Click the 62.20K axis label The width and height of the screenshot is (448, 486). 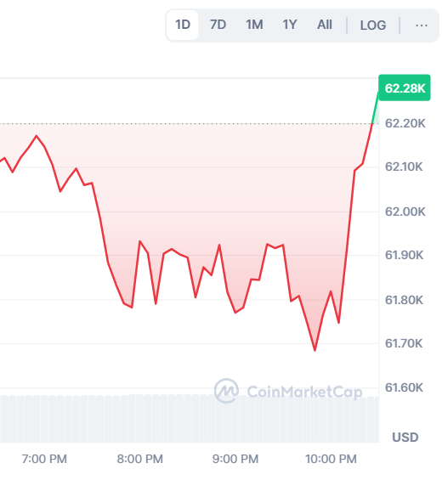click(405, 123)
